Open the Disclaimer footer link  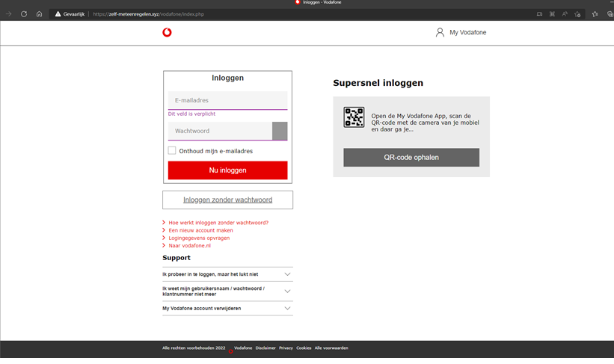265,348
